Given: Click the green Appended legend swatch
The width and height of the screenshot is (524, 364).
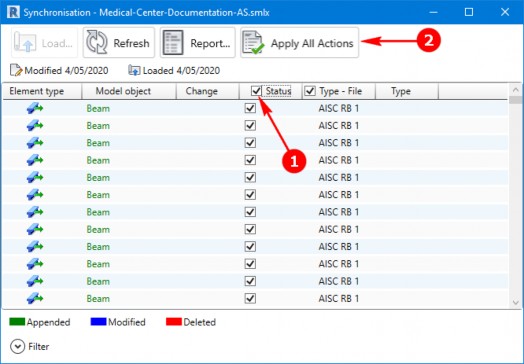Looking at the screenshot, I should click(x=17, y=322).
